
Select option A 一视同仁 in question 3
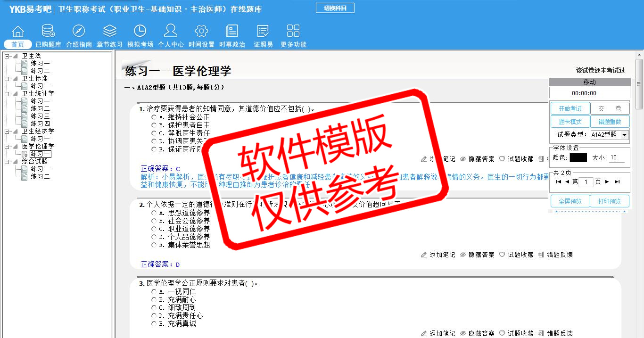[x=154, y=292]
